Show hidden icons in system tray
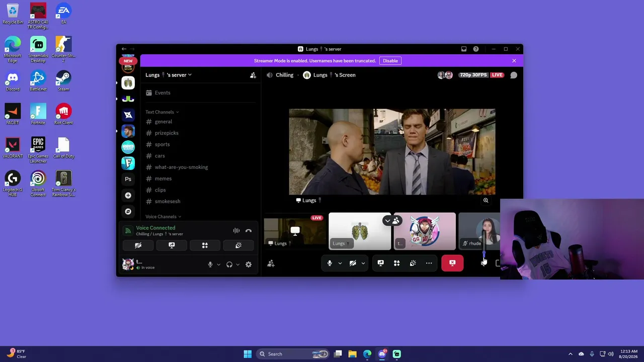Viewport: 644px width, 362px height. click(x=571, y=354)
